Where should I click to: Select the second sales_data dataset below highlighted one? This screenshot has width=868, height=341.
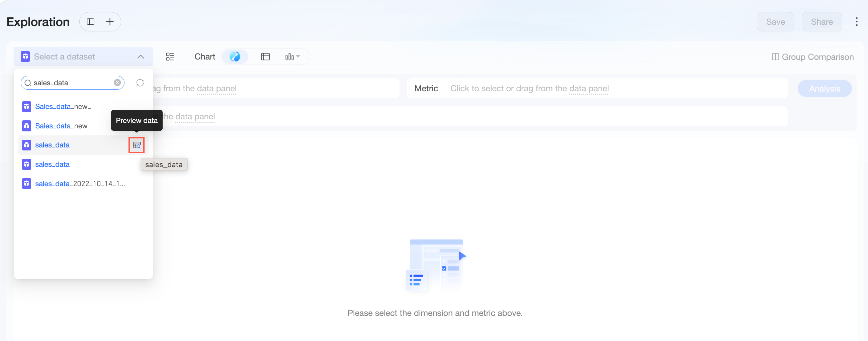coord(83,164)
